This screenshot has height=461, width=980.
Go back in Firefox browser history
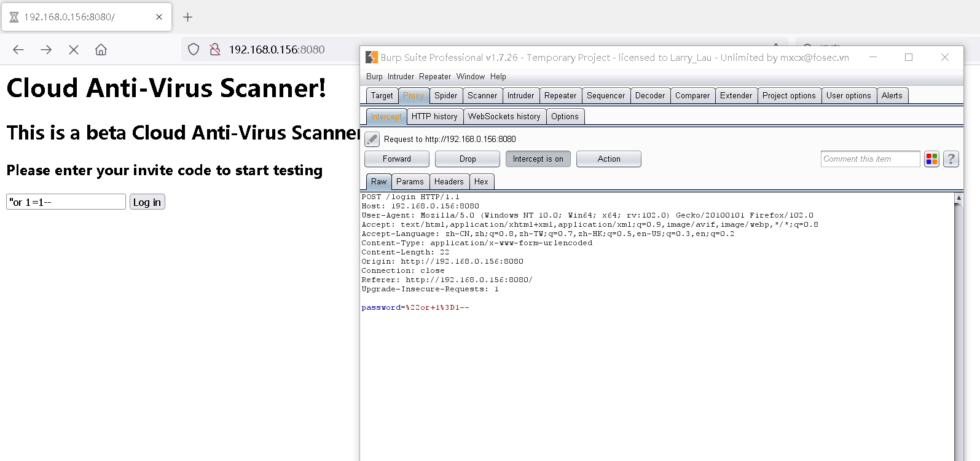tap(18, 50)
